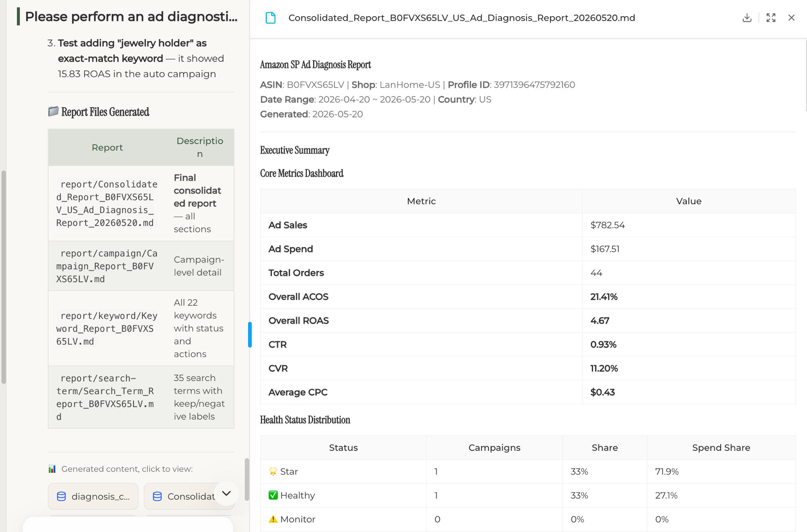Click the Date Range 2026-04-20 ~ 2026-05-20 line
807x532 pixels.
375,100
